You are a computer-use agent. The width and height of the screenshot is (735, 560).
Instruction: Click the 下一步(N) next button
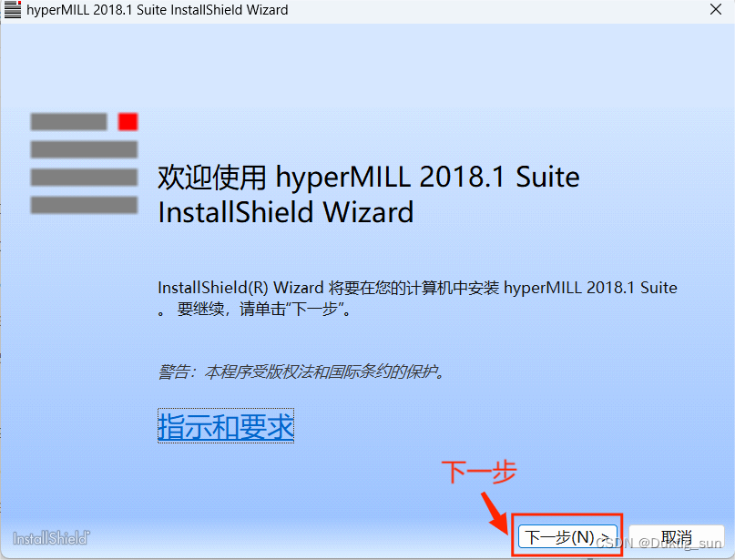tap(567, 536)
